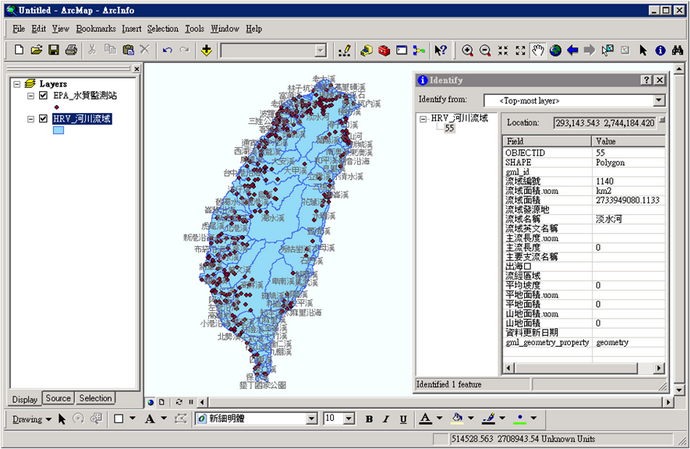Activate the Pan hand tool
This screenshot has width=690, height=449.
tap(537, 50)
